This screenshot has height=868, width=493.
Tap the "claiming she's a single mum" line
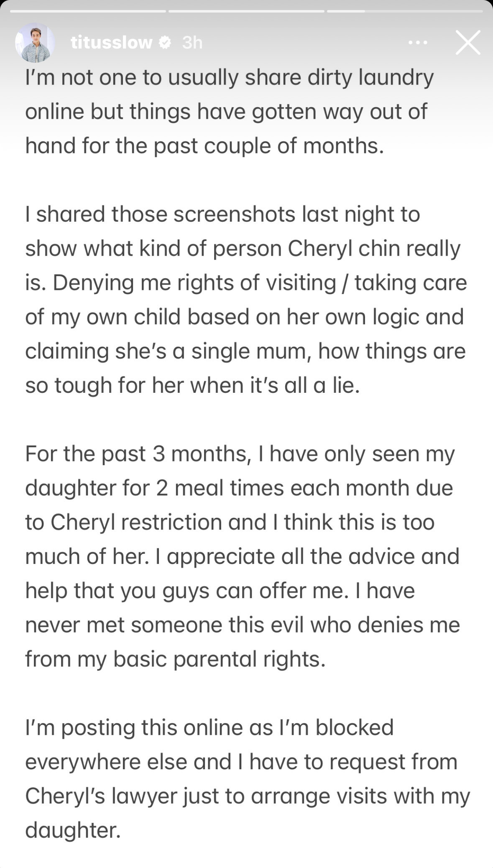(x=245, y=351)
